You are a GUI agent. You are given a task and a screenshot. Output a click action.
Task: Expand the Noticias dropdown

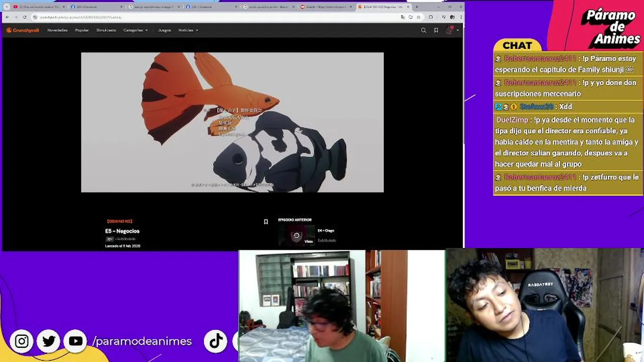(x=188, y=30)
